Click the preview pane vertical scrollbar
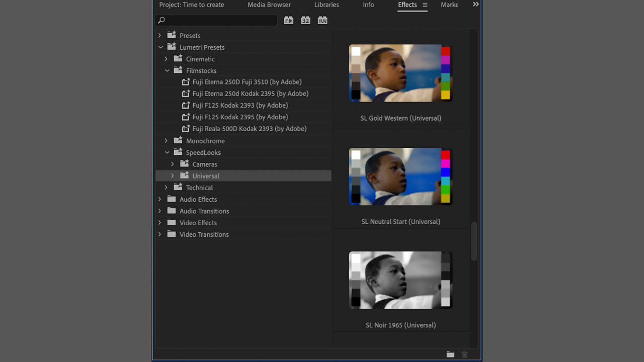The width and height of the screenshot is (644, 362). coord(474,241)
